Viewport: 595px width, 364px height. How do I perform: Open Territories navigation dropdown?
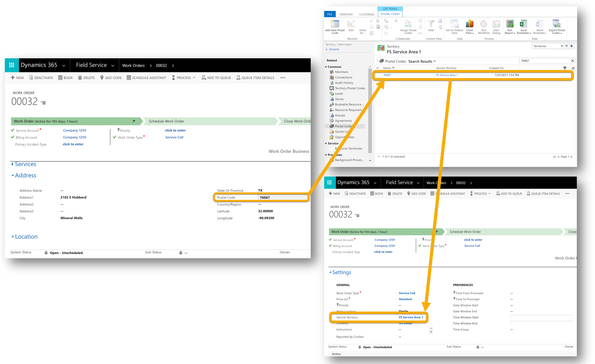click(x=548, y=46)
